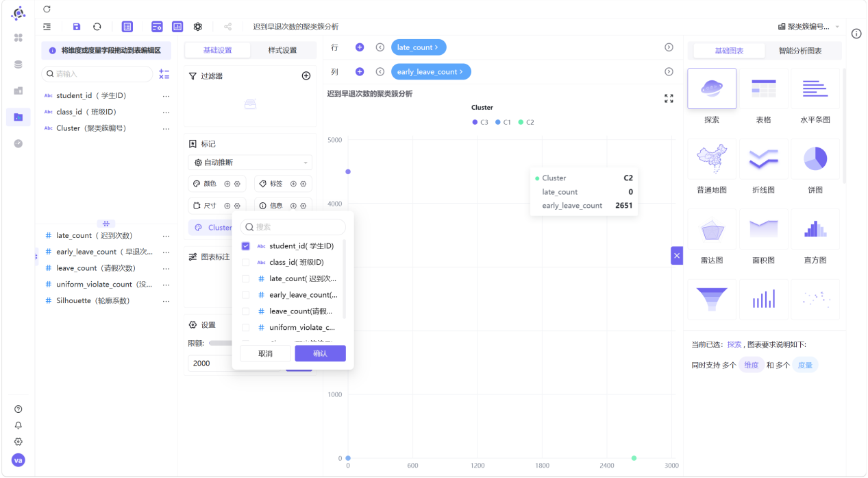Select 基础图表 tab
868x478 pixels.
pyautogui.click(x=730, y=51)
